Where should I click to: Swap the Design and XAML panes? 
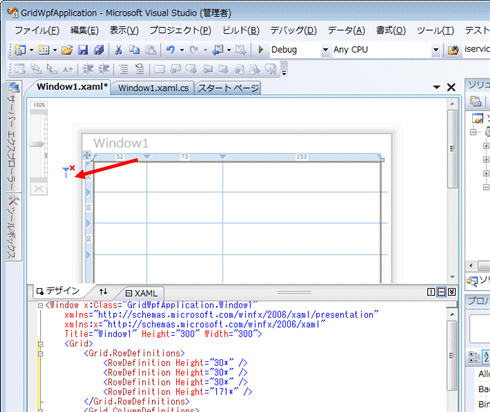tap(103, 292)
